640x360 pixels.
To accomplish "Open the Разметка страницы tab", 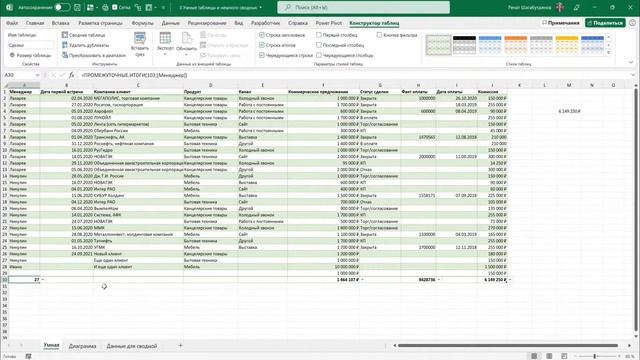I will (100, 23).
